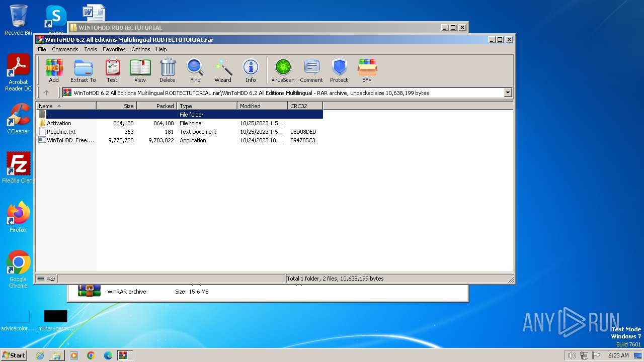
Task: Launch CCleaner desktop shortcut
Action: tap(18, 119)
